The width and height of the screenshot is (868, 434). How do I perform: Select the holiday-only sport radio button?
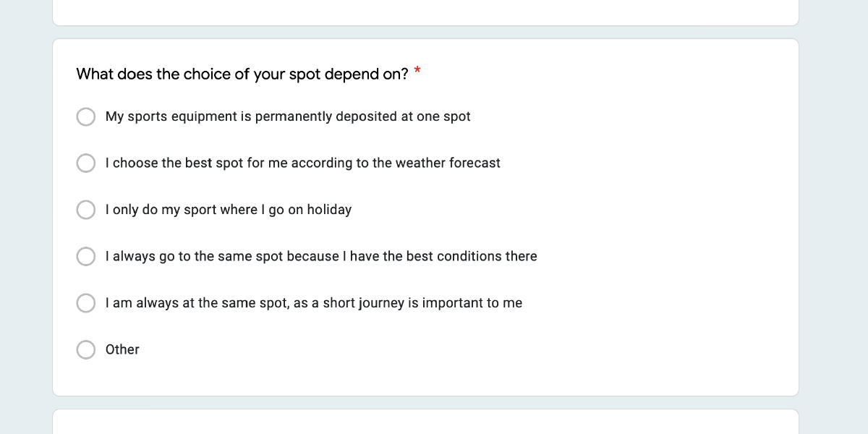86,210
